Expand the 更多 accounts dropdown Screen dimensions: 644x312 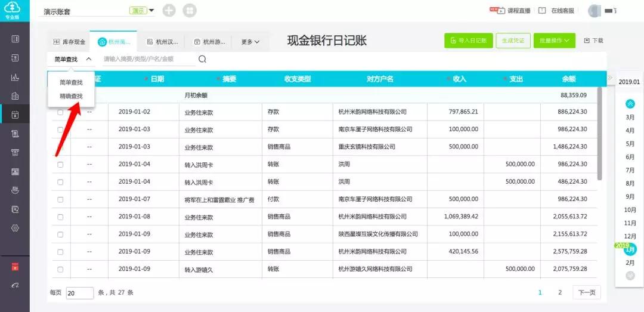point(250,42)
